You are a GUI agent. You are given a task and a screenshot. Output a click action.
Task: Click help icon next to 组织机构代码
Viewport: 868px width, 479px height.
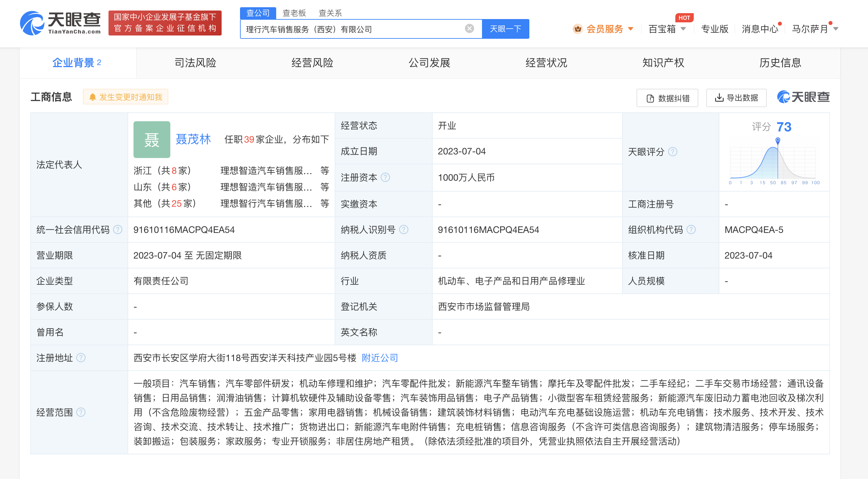(x=691, y=230)
